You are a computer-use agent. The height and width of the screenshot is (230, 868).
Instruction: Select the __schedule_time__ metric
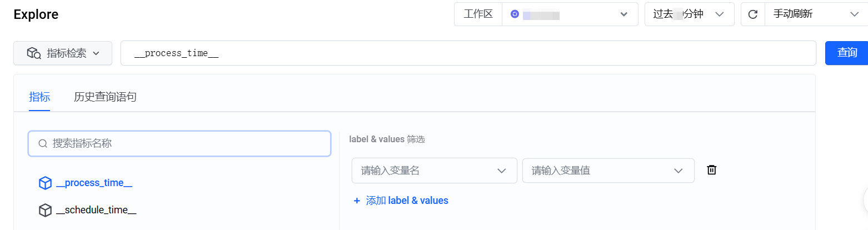tap(96, 211)
